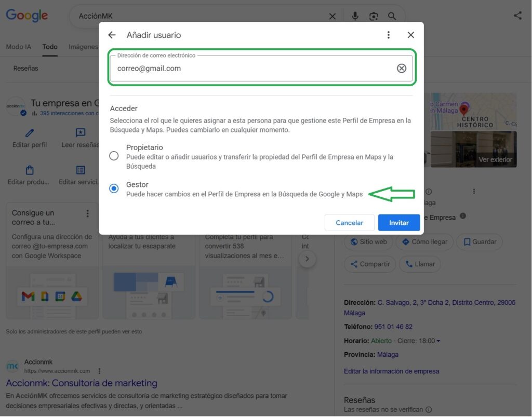Open Google Lens image search icon
Viewport: 532px width, 417px height.
coord(374,17)
